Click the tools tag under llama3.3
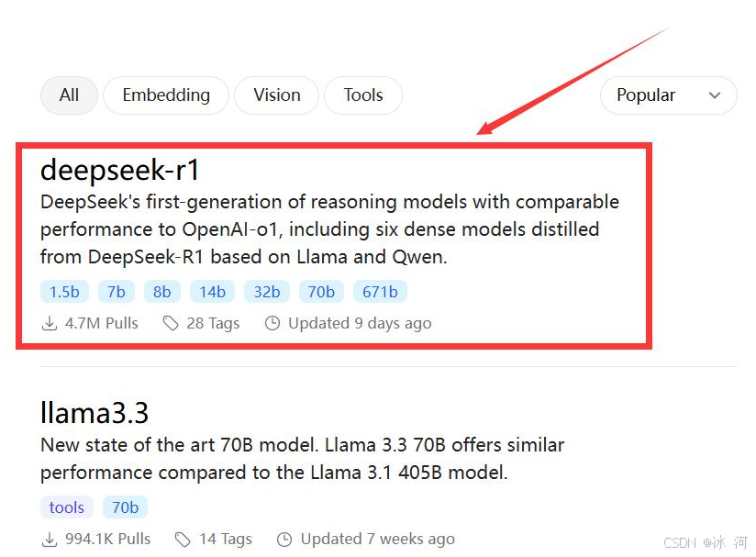The height and width of the screenshot is (557, 756). (x=67, y=507)
